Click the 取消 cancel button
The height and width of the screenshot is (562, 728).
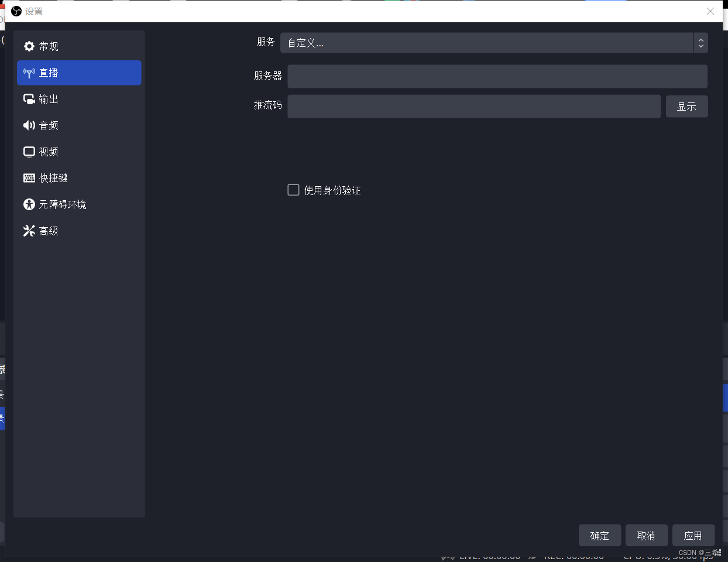[646, 536]
